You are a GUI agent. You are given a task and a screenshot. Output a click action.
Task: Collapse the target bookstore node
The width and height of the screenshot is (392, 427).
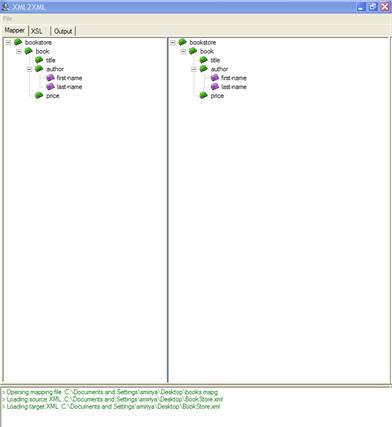click(x=173, y=42)
